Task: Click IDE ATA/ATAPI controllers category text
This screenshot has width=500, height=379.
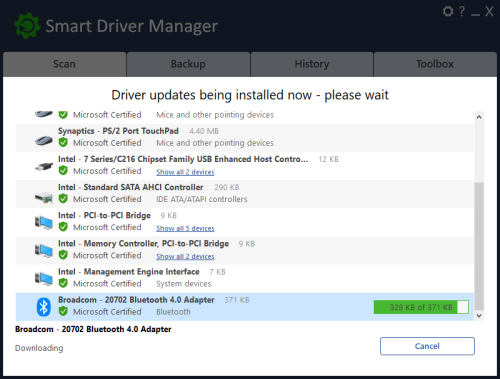Action: click(x=202, y=199)
